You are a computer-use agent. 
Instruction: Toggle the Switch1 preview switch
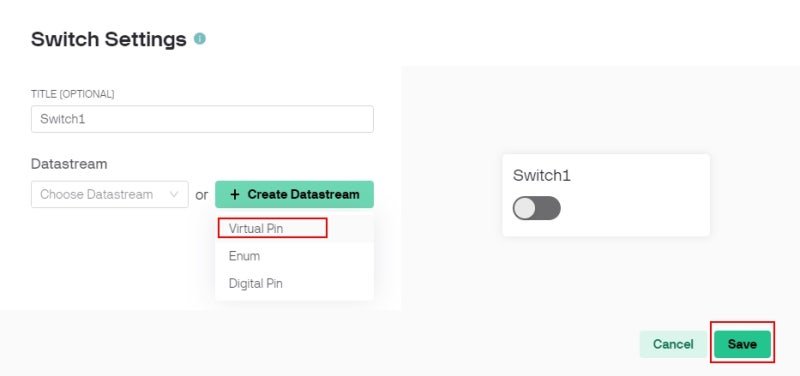[536, 208]
